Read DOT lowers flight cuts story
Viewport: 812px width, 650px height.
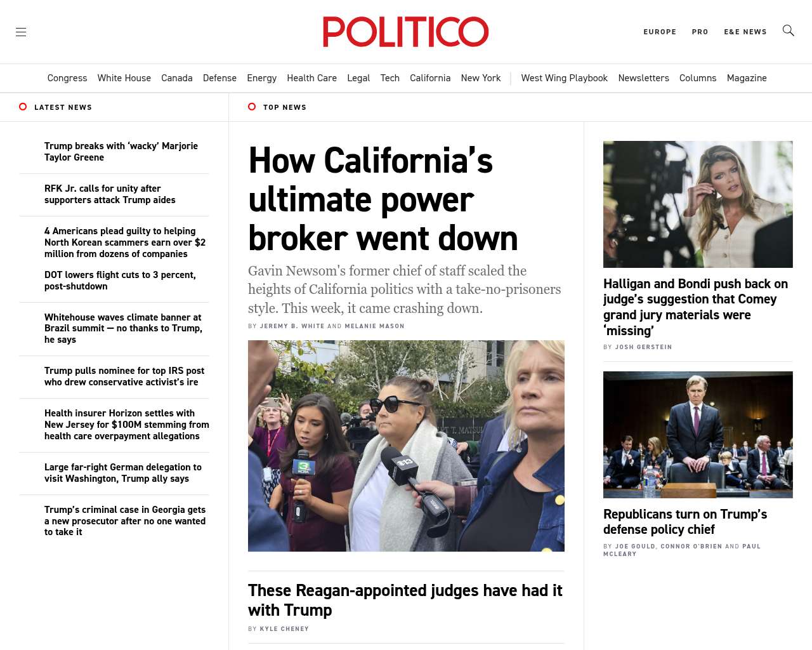point(120,281)
